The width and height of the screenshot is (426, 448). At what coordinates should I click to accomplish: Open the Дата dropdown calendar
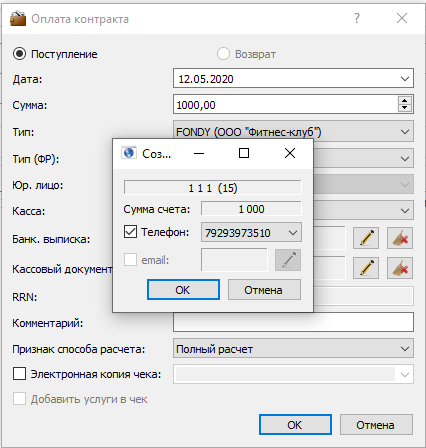(405, 79)
